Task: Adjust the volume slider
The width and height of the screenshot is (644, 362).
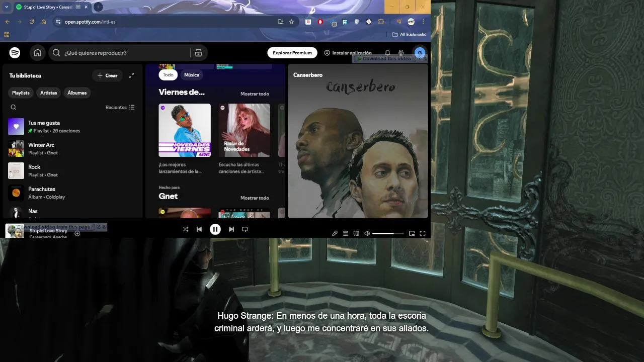Action: point(388,233)
